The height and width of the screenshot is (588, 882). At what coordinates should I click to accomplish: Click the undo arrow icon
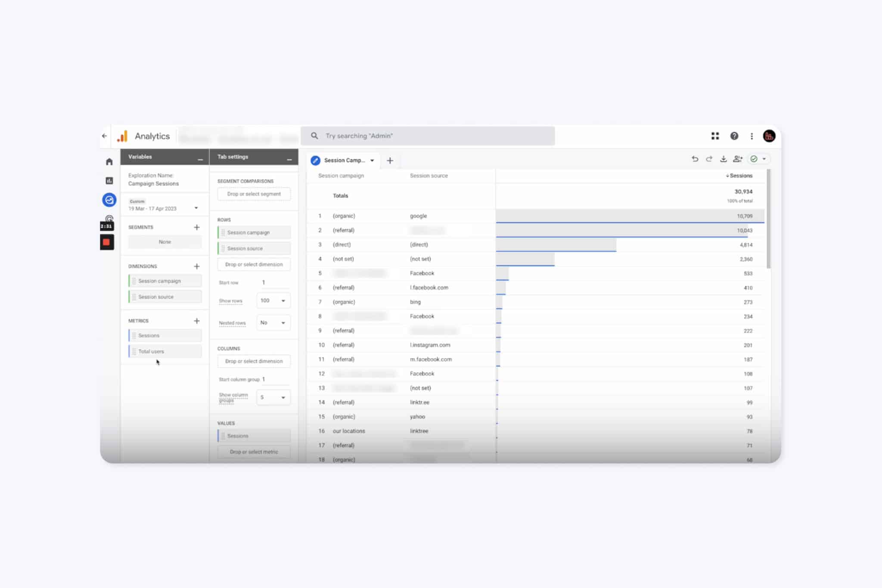tap(695, 159)
